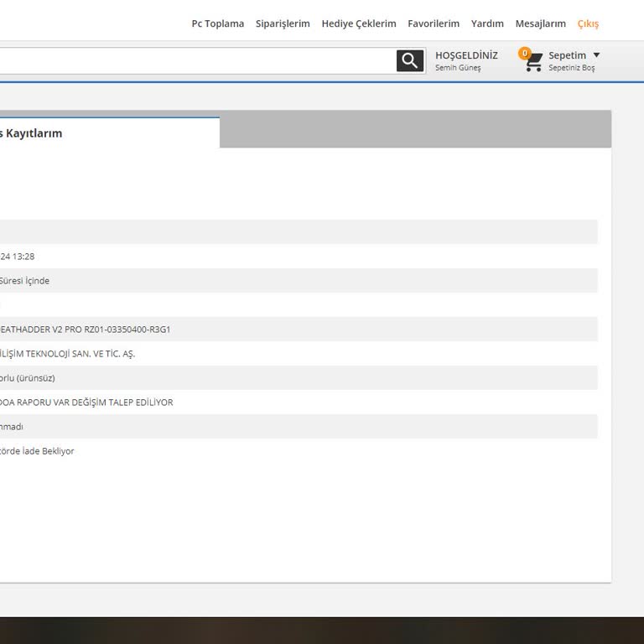Select 'törde İade Bekliyor' status text
The height and width of the screenshot is (644, 644).
(37, 451)
